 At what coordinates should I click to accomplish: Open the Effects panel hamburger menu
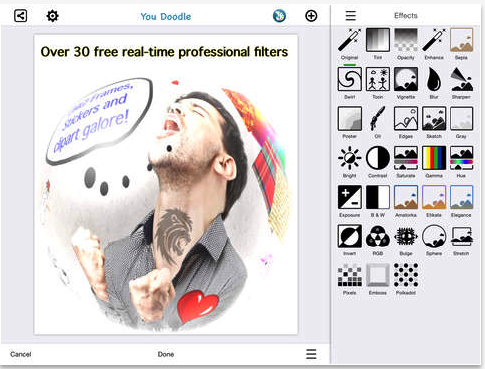point(351,16)
